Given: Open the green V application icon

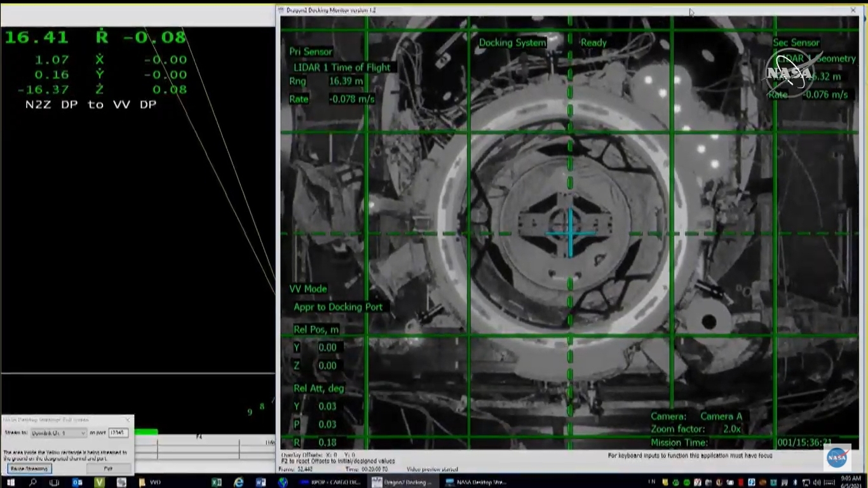Looking at the screenshot, I should [x=99, y=482].
